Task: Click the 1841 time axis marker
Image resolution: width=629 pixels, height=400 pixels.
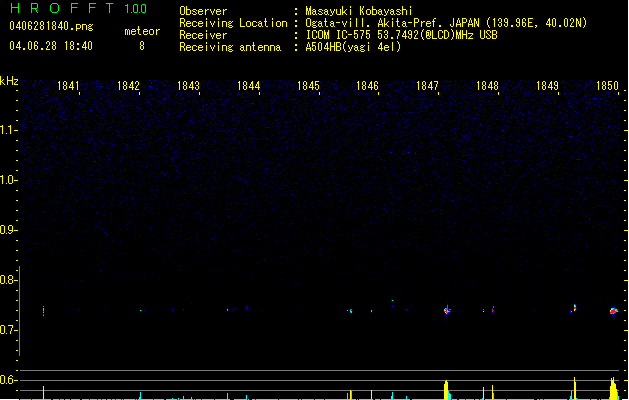Action: click(x=68, y=86)
